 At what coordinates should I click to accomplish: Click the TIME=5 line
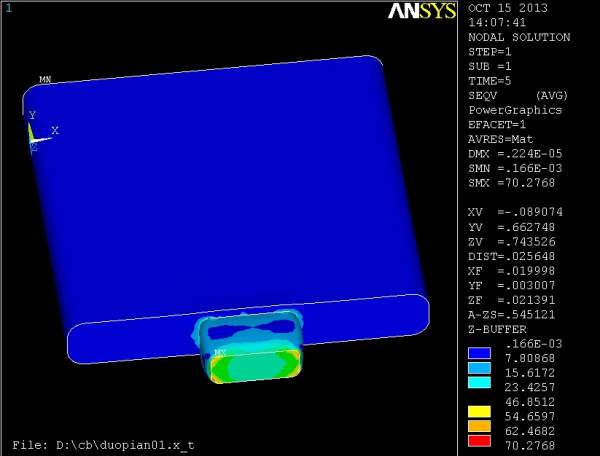490,81
